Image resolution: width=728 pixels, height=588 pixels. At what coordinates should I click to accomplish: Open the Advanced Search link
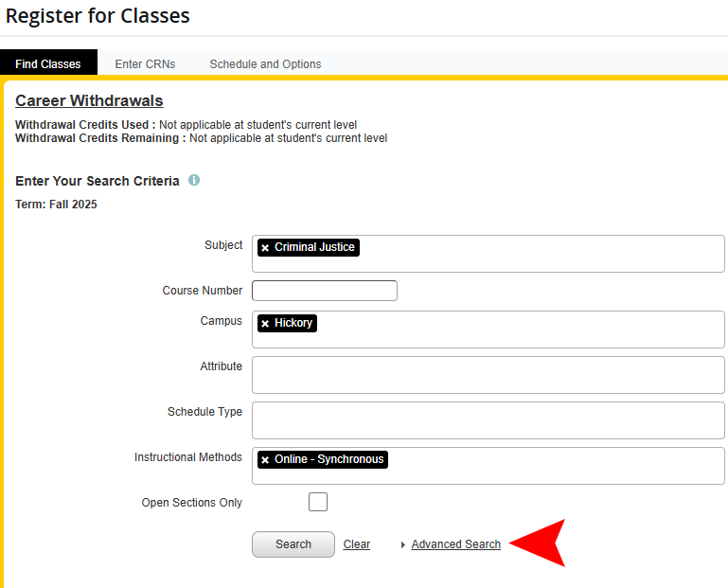tap(456, 544)
